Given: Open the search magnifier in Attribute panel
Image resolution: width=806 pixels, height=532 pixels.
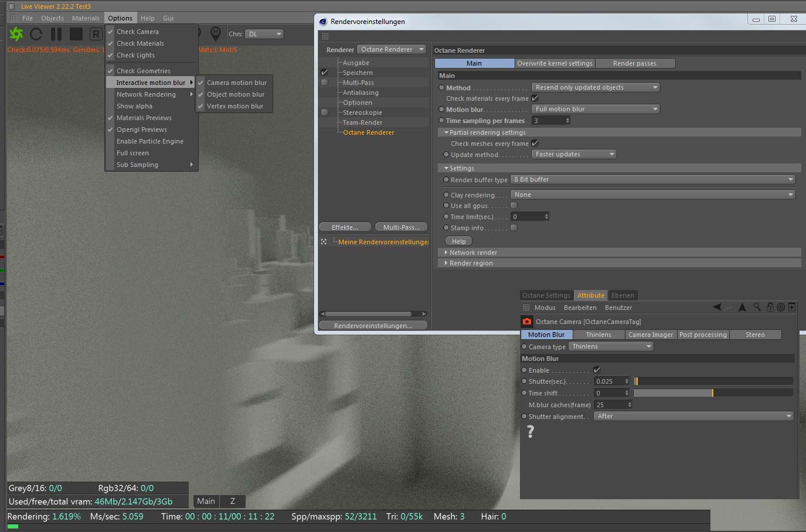Looking at the screenshot, I should (x=757, y=307).
